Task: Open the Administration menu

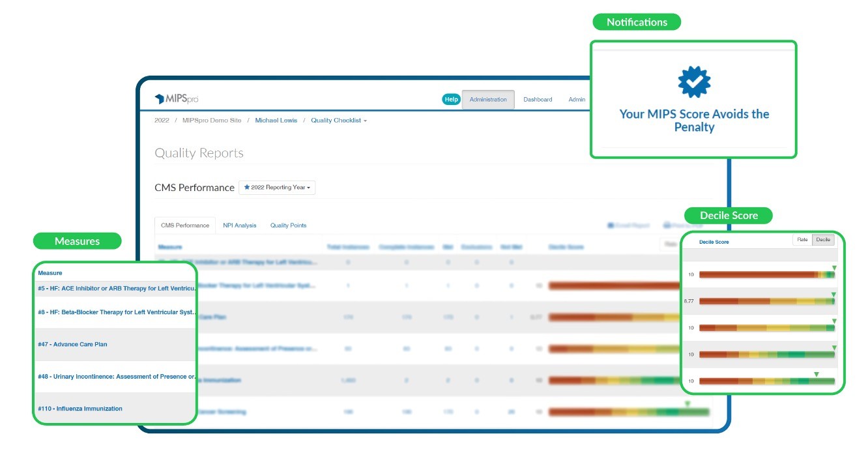Action: 488,100
